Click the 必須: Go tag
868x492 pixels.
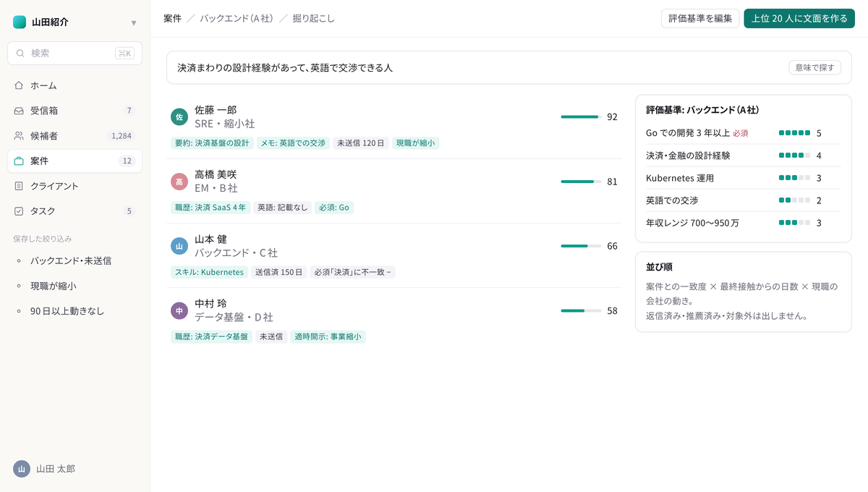(334, 208)
